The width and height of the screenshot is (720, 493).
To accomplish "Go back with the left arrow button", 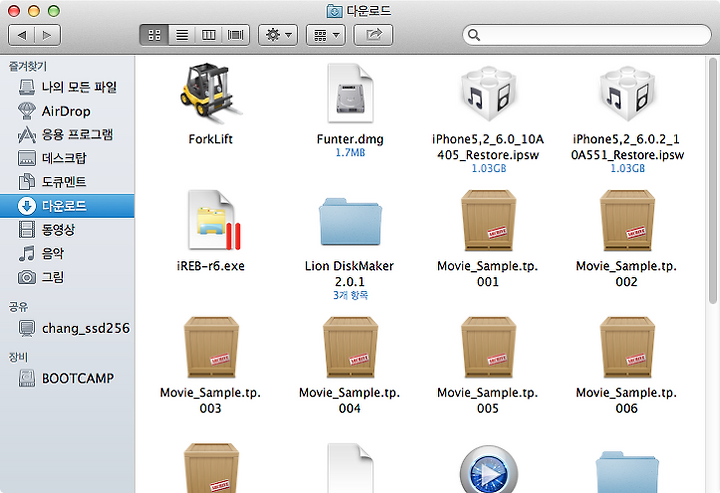I will coord(22,35).
